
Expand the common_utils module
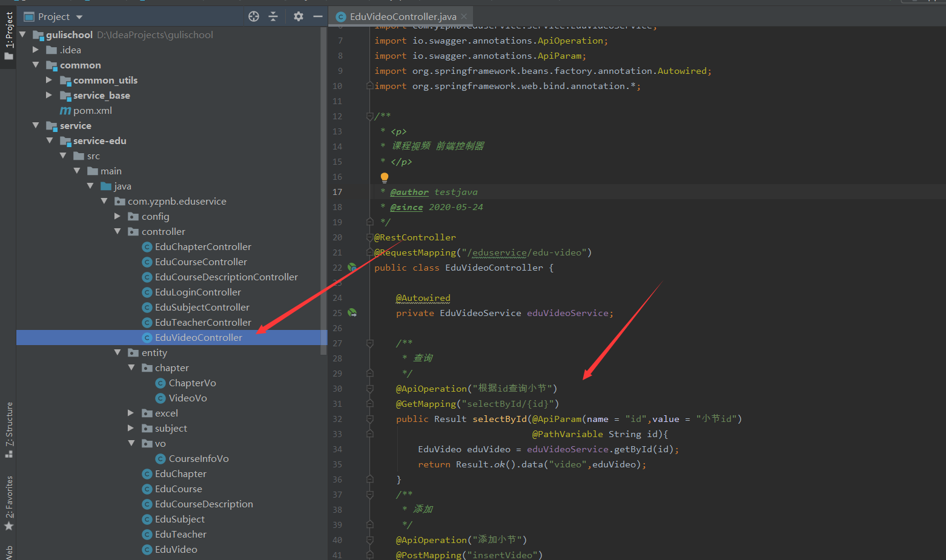pos(49,80)
